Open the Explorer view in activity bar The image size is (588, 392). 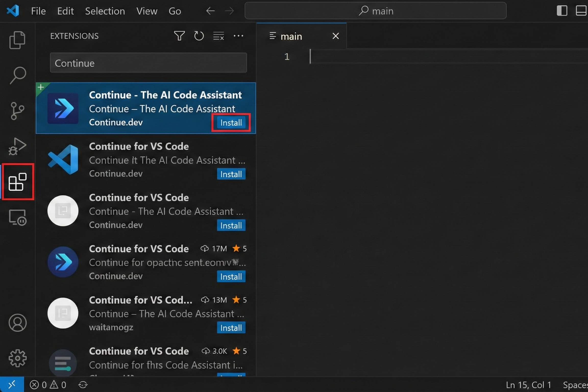click(17, 40)
